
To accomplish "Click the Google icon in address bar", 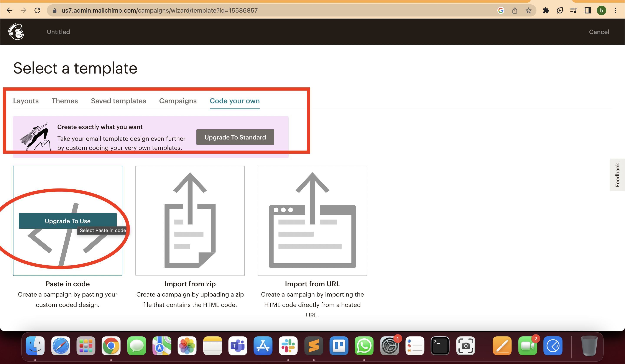I will click(501, 10).
